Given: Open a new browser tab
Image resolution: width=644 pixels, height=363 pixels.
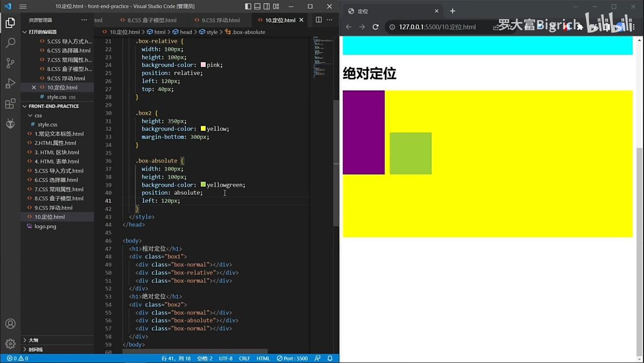Looking at the screenshot, I should 452,11.
